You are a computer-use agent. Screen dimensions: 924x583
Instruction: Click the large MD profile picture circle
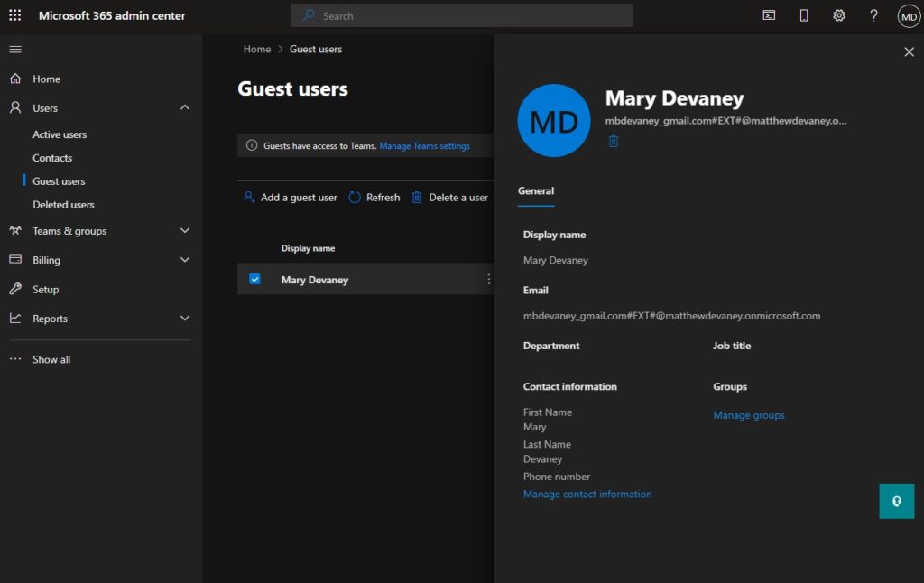point(554,121)
